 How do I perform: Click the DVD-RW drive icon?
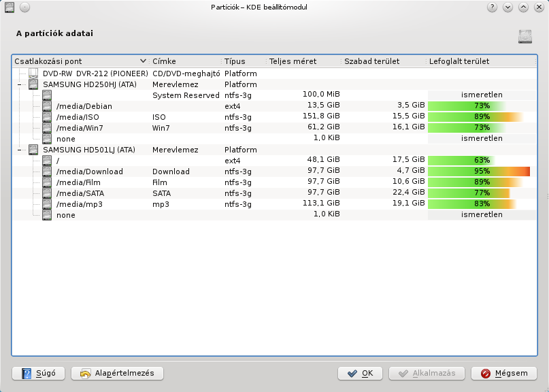pos(33,73)
